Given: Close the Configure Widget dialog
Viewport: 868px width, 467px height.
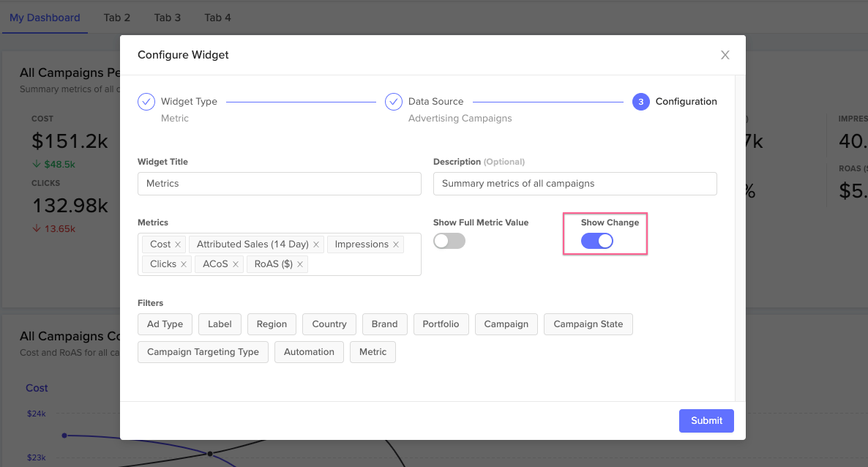Looking at the screenshot, I should click(725, 54).
